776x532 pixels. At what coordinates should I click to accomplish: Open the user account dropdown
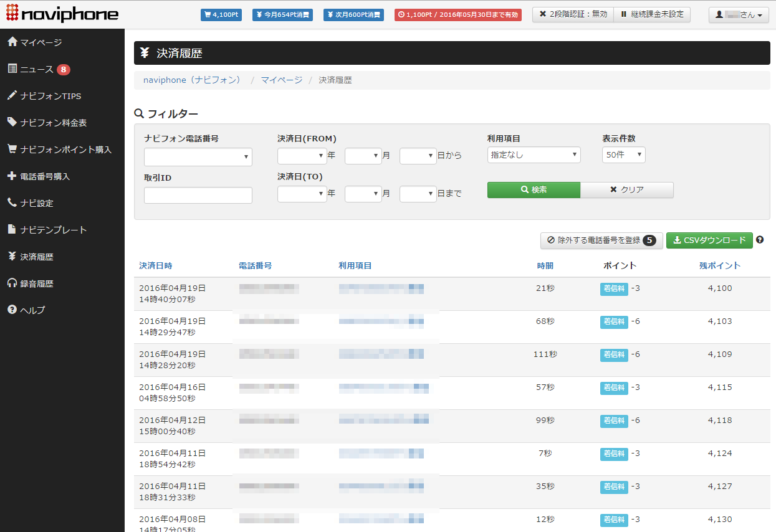[x=739, y=14]
